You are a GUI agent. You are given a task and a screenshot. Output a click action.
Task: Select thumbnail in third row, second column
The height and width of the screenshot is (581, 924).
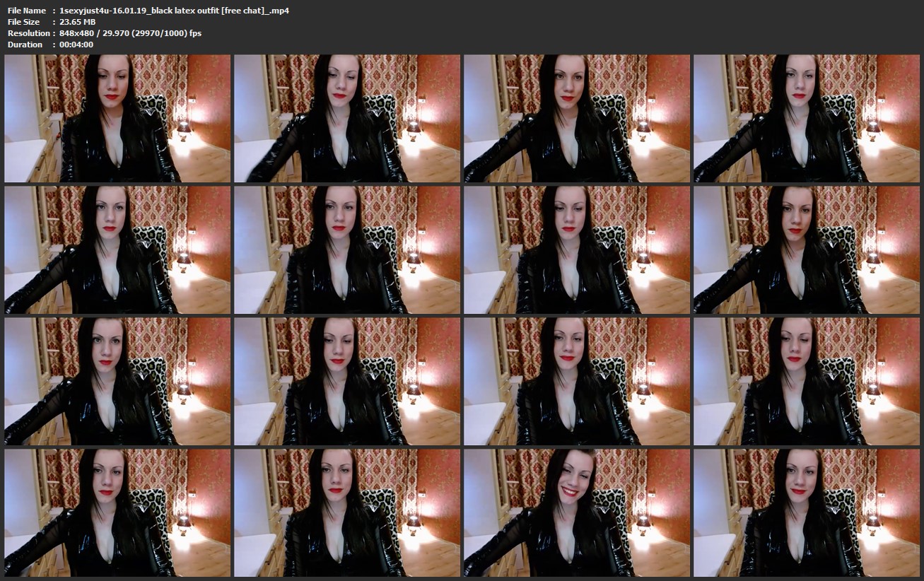[x=347, y=382]
